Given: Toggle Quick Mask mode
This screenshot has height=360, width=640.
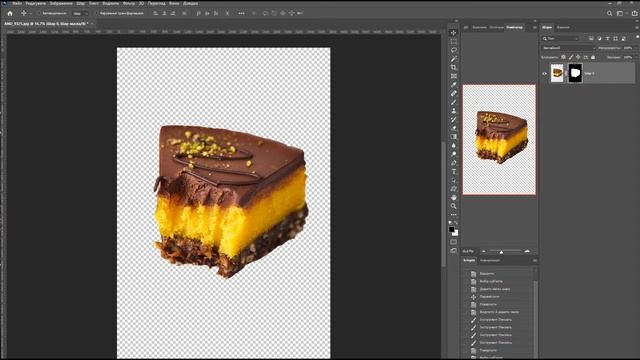Looking at the screenshot, I should (453, 242).
